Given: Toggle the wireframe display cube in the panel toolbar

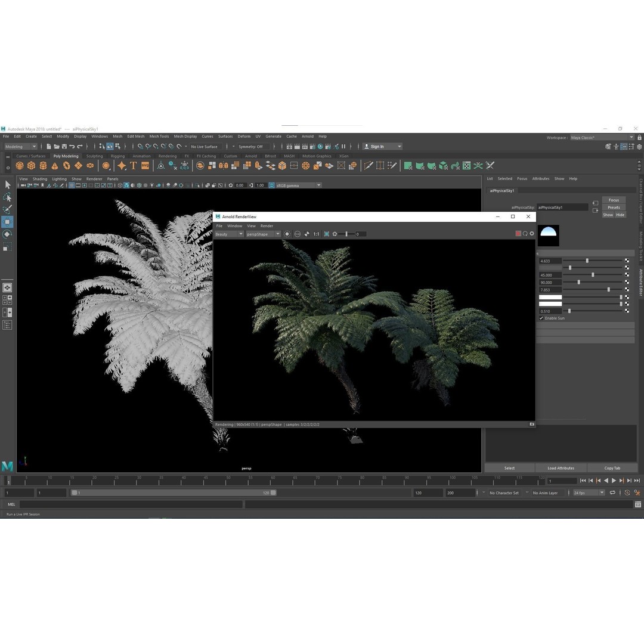Looking at the screenshot, I should [x=120, y=185].
